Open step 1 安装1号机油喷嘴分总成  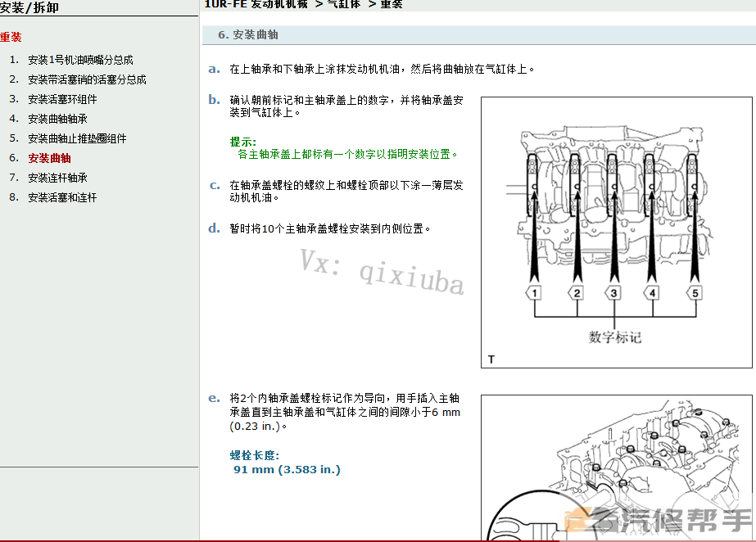[80, 60]
